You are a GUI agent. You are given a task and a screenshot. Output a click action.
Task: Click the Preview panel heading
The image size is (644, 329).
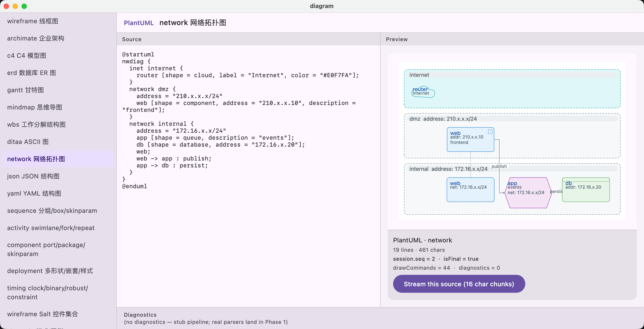[x=397, y=39]
